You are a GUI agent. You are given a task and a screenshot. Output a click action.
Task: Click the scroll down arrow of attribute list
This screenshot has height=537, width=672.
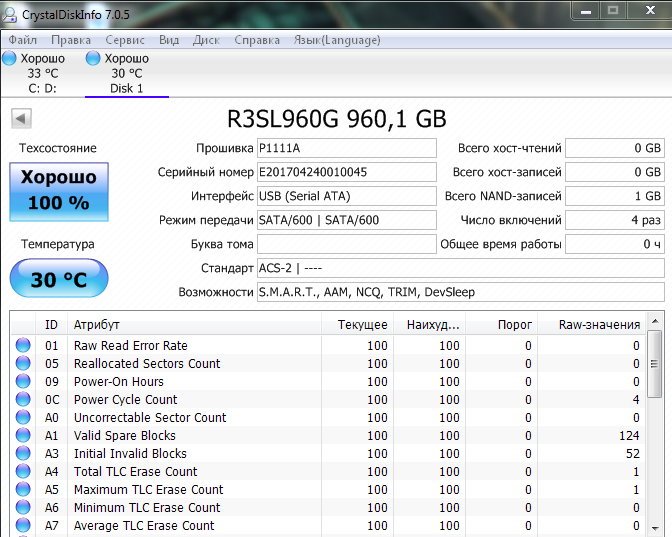(654, 528)
